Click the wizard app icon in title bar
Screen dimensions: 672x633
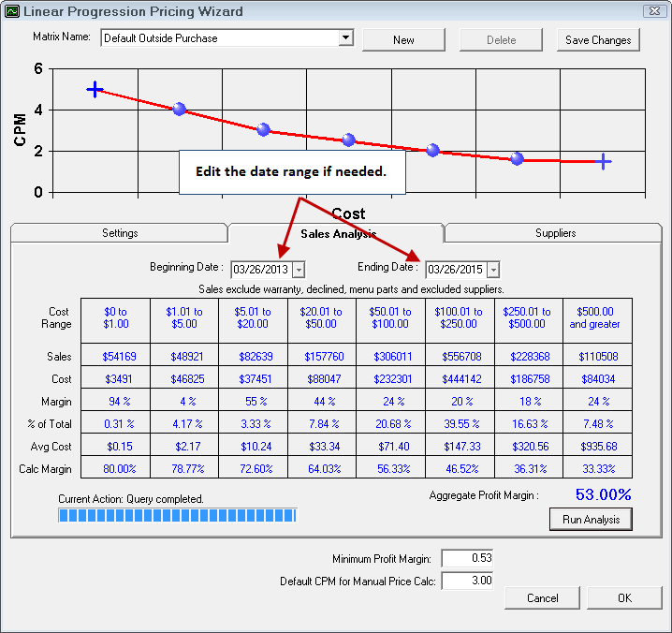(x=11, y=11)
